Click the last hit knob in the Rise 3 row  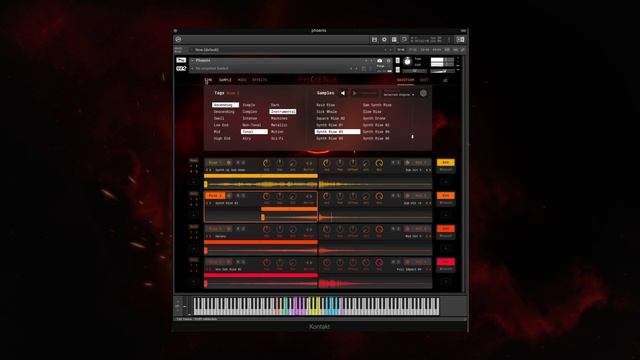[379, 229]
